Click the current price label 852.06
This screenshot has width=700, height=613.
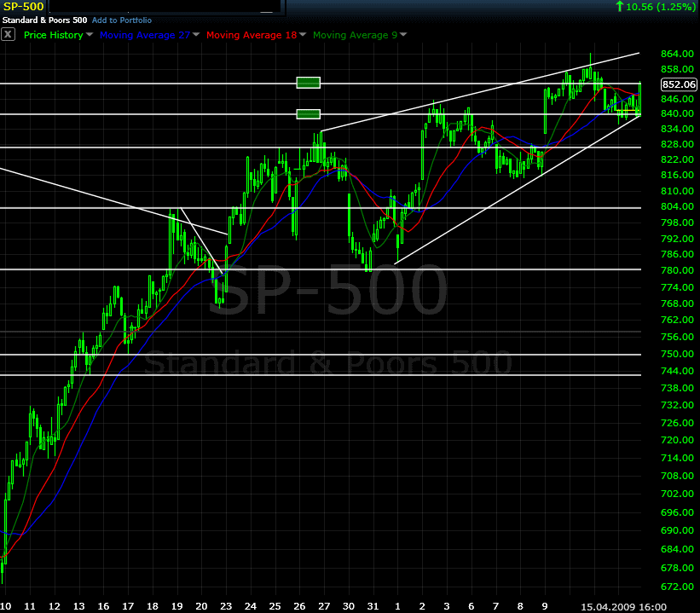coord(679,84)
